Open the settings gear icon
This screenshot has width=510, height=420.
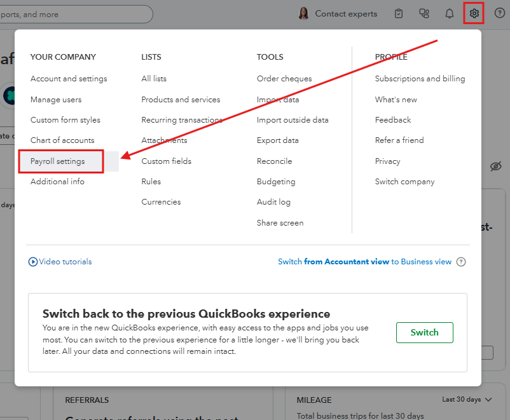tap(474, 13)
